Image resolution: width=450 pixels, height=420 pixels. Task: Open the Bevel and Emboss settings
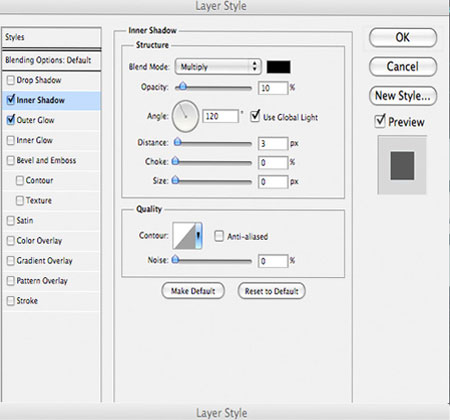(x=46, y=160)
